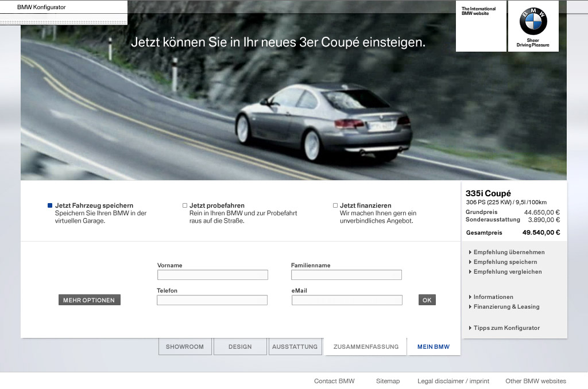Select the Zusammenfassung tab
The image size is (588, 389).
tap(366, 347)
